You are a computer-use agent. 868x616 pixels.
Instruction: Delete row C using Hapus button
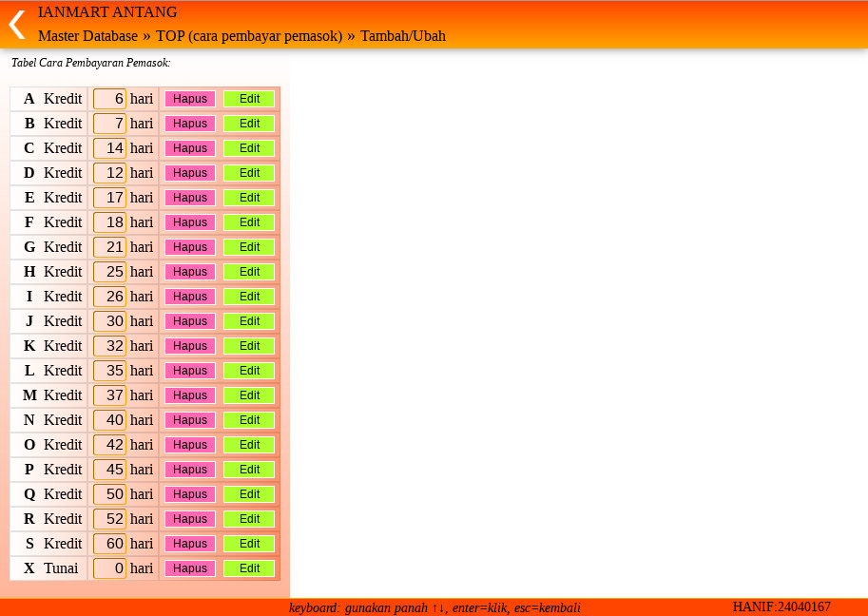click(190, 148)
